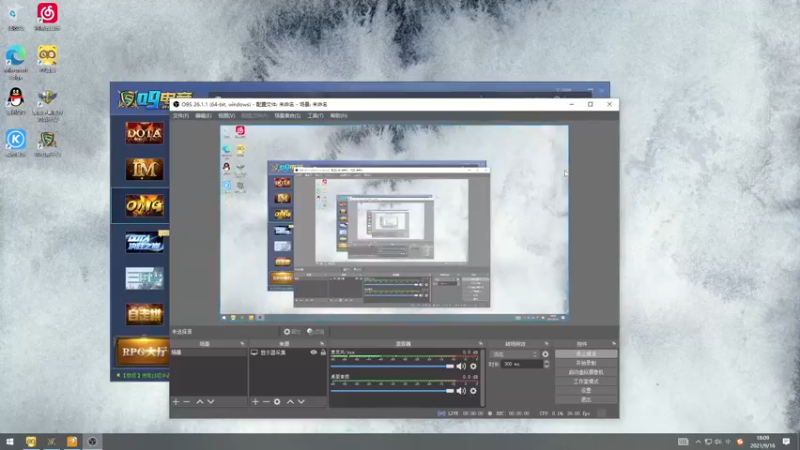Open the Recycle Bin desktop icon
This screenshot has width=800, height=450.
pyautogui.click(x=16, y=17)
